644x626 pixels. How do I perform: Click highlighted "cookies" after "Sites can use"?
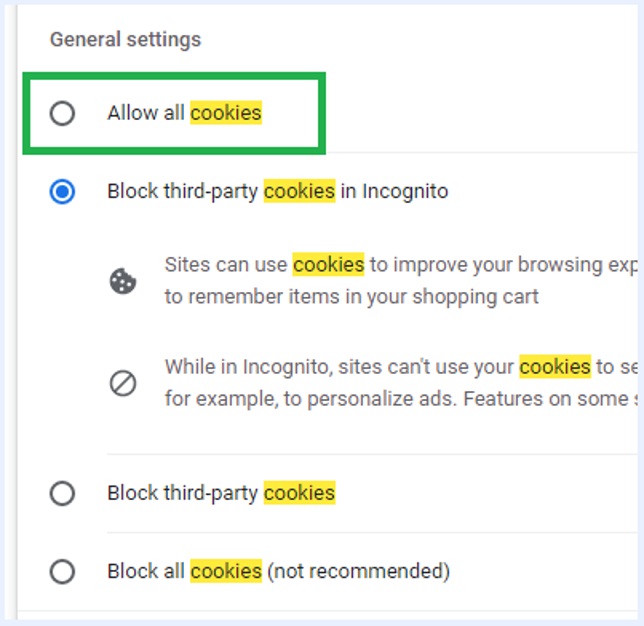point(328,265)
